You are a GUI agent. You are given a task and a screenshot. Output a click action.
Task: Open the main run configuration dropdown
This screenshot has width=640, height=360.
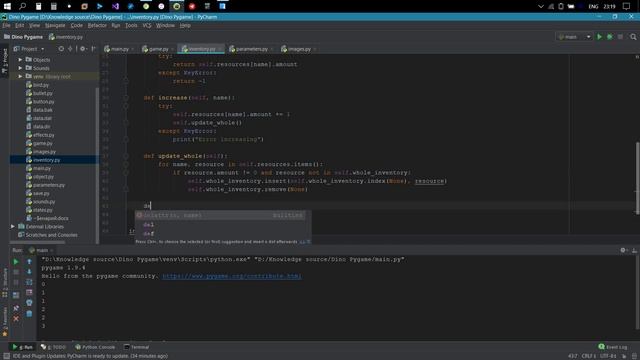click(x=574, y=37)
